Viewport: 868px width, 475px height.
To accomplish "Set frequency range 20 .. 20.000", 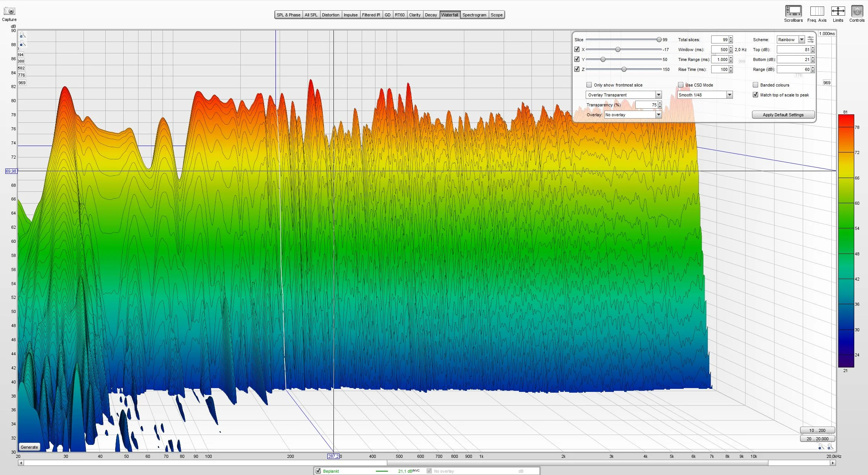I will pos(817,439).
